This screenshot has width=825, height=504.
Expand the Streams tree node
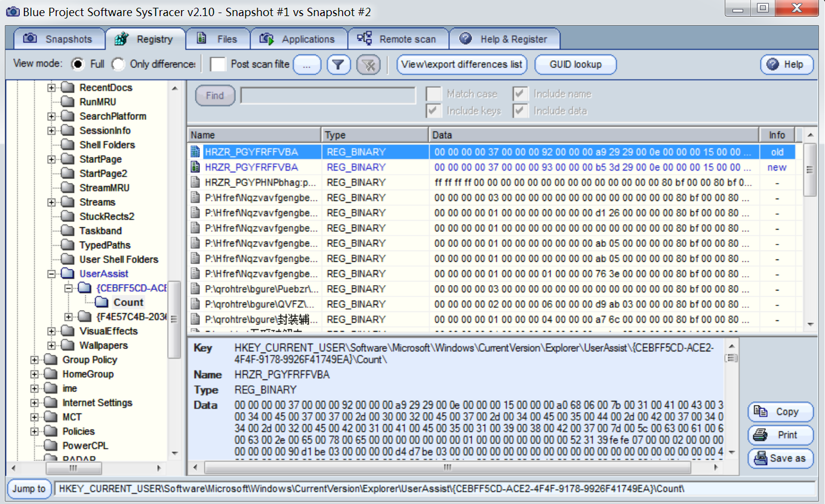(x=51, y=202)
